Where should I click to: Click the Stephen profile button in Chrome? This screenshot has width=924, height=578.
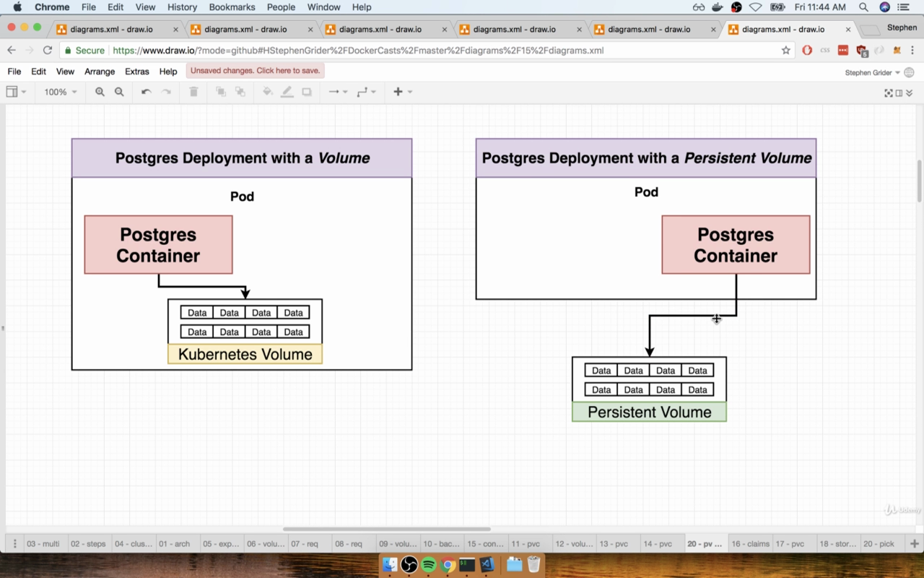(x=902, y=27)
